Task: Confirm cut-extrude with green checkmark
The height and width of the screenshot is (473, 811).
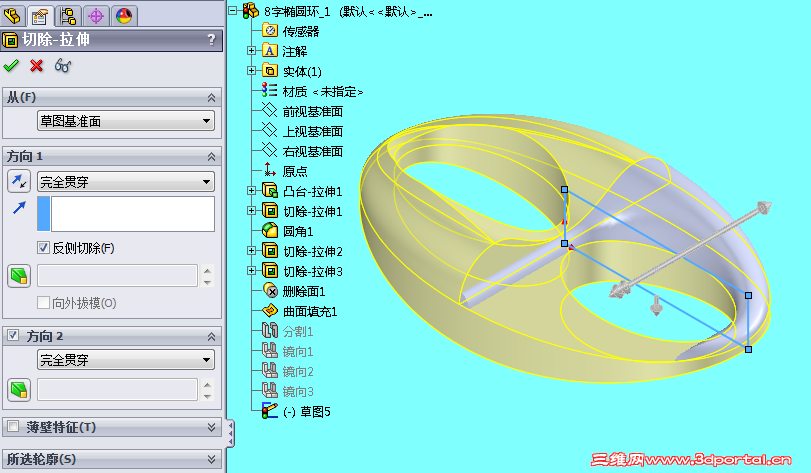Action: tap(11, 66)
